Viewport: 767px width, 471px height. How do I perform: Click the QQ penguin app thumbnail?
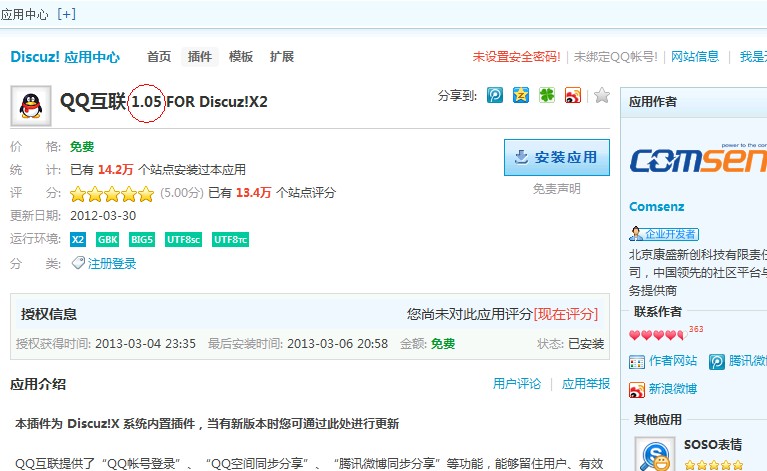coord(31,106)
